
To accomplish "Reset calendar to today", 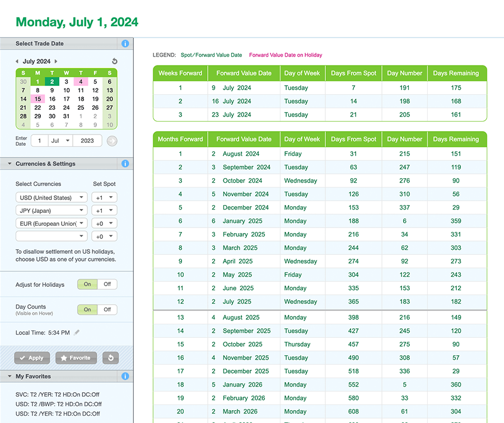I will (114, 61).
